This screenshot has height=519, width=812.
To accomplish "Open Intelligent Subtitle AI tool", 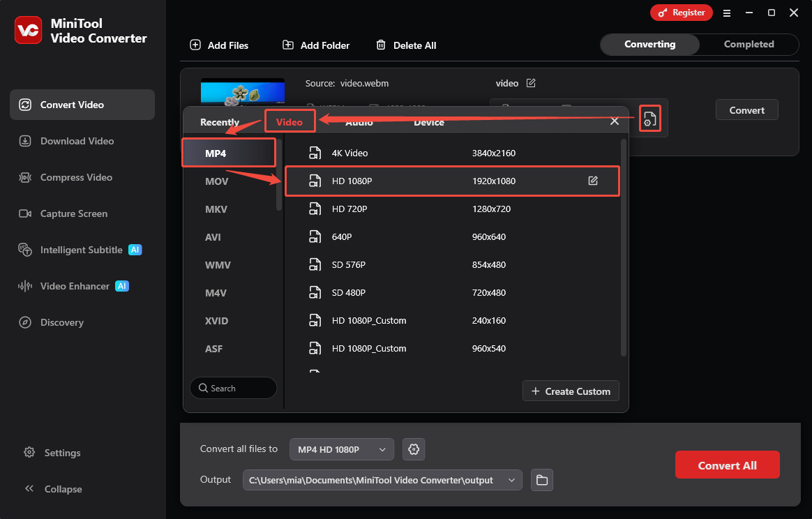I will [82, 250].
